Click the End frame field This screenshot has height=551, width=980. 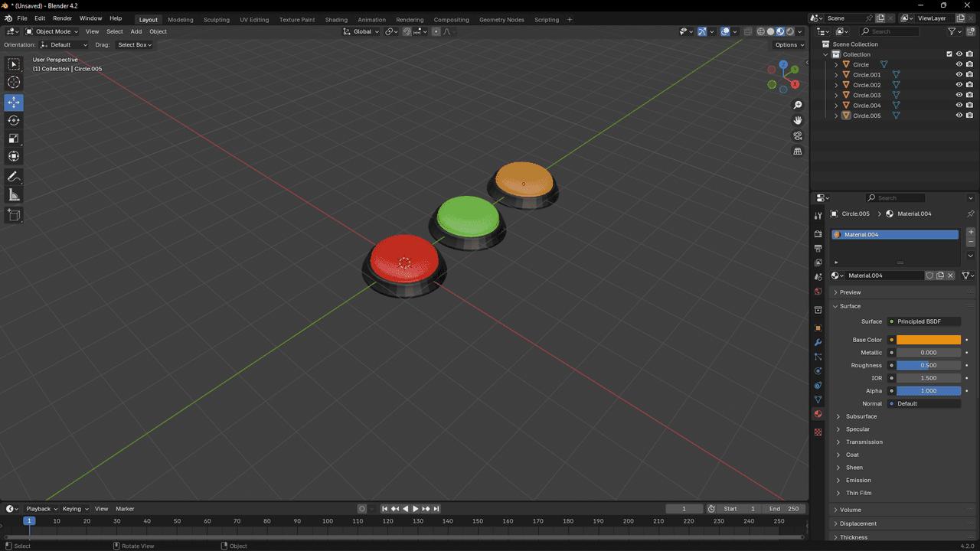click(x=784, y=509)
